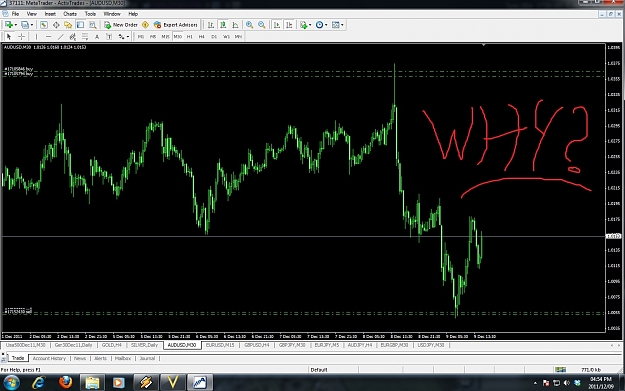Image resolution: width=625 pixels, height=391 pixels.
Task: Open Internet Explorer from the taskbar
Action: pyautogui.click(x=39, y=383)
